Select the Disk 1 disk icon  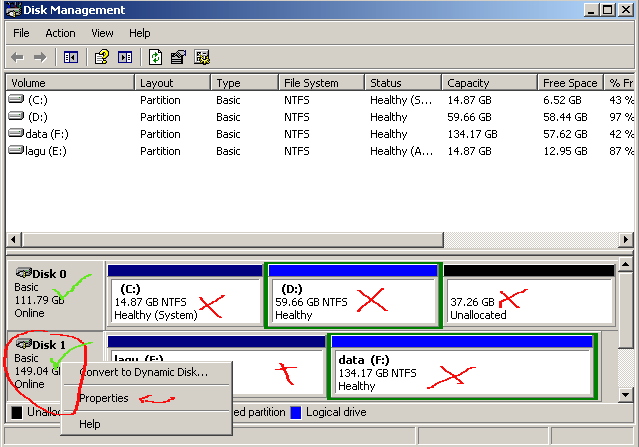coord(24,344)
